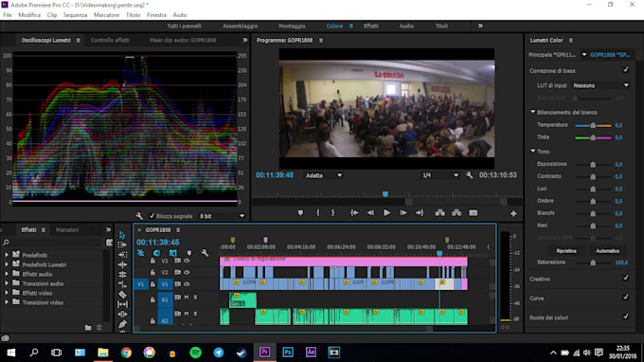This screenshot has height=362, width=644.
Task: Open the Program monitor button editor plus
Action: (x=513, y=213)
